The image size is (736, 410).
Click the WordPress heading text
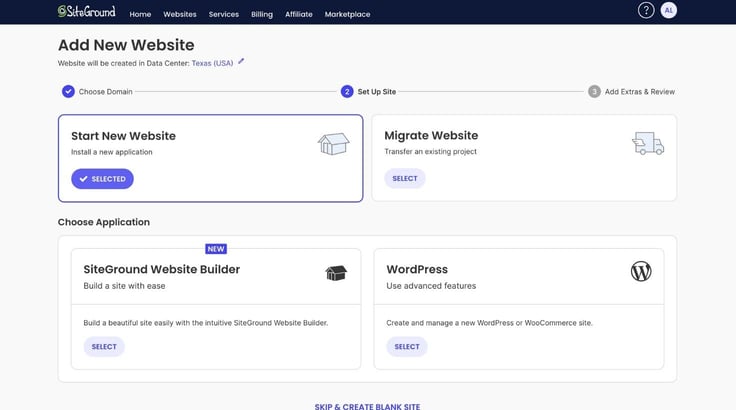tap(417, 269)
